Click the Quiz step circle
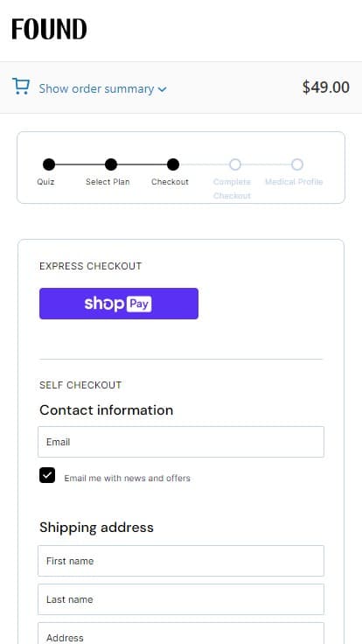Image resolution: width=362 pixels, height=644 pixels. (49, 164)
